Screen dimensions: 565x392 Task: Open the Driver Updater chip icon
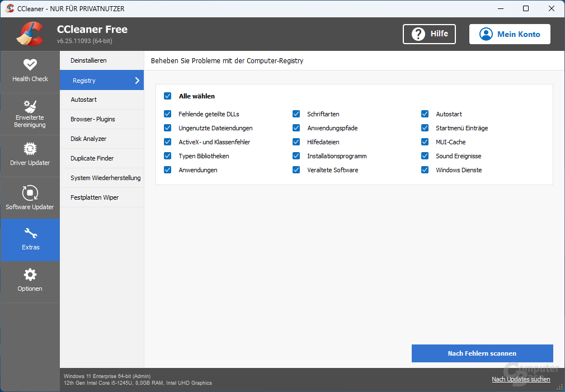(x=30, y=149)
